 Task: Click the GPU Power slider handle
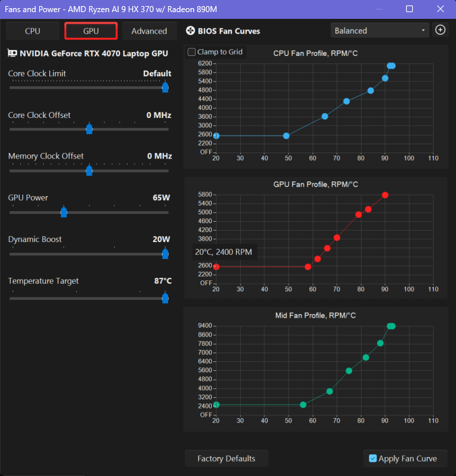click(x=64, y=212)
